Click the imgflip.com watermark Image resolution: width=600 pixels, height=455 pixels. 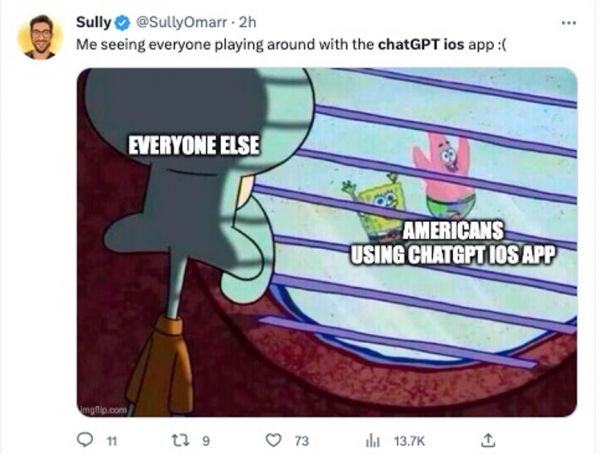tap(103, 410)
